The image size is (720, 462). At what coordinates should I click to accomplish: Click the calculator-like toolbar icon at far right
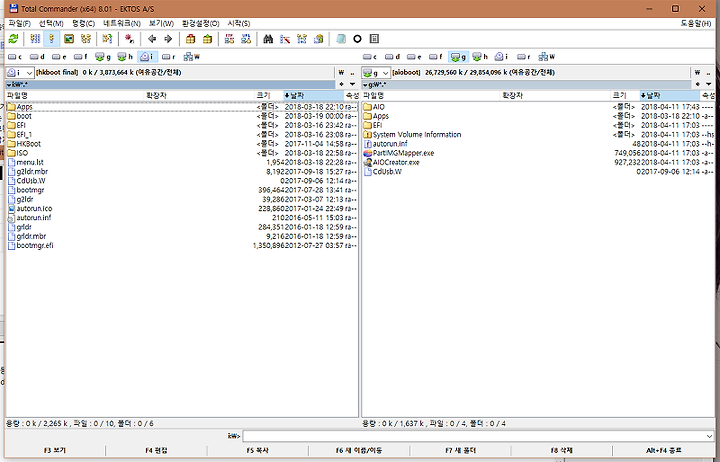(x=374, y=39)
